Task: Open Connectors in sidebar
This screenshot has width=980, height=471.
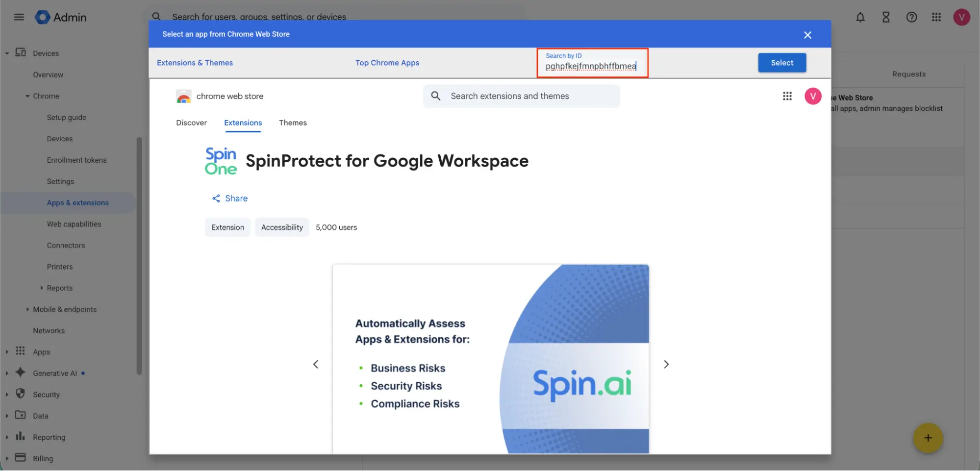Action: 66,246
